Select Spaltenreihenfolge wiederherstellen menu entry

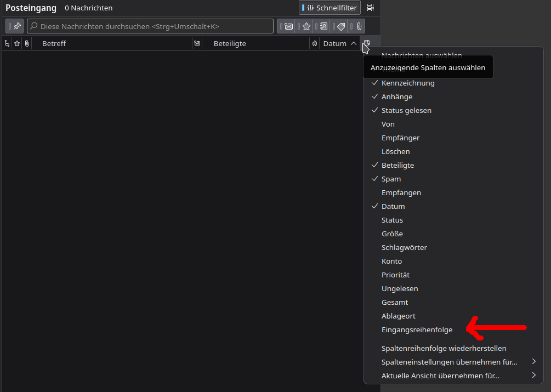click(x=444, y=348)
